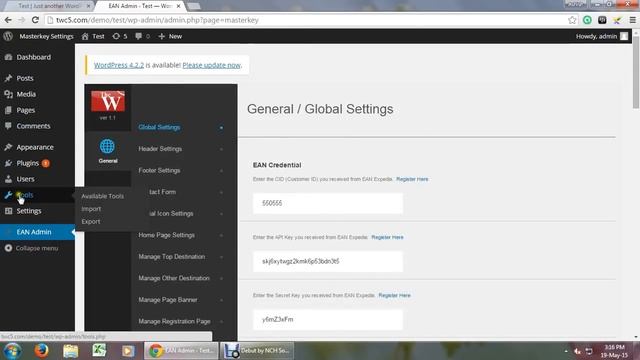640x360 pixels.
Task: Open Comments in the sidebar
Action: click(x=33, y=126)
